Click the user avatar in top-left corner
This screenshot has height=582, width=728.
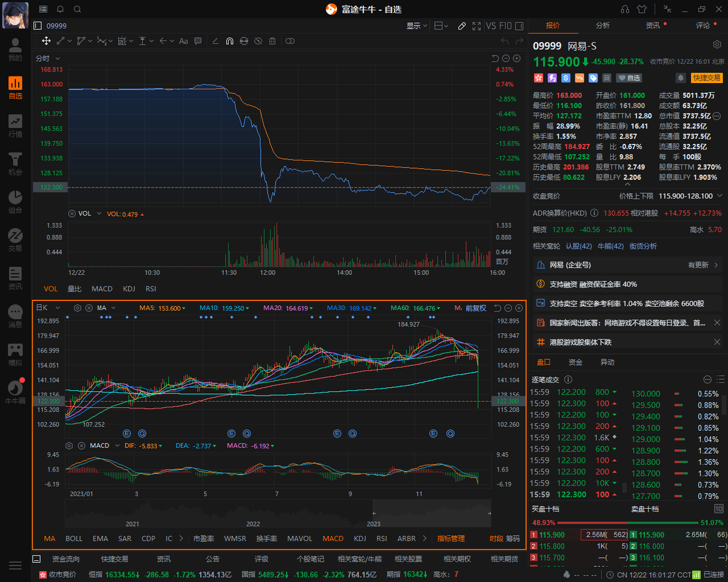pos(15,15)
